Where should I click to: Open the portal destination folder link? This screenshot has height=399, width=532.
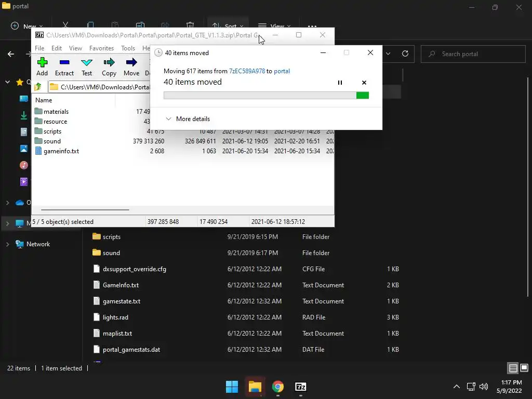[x=282, y=71]
